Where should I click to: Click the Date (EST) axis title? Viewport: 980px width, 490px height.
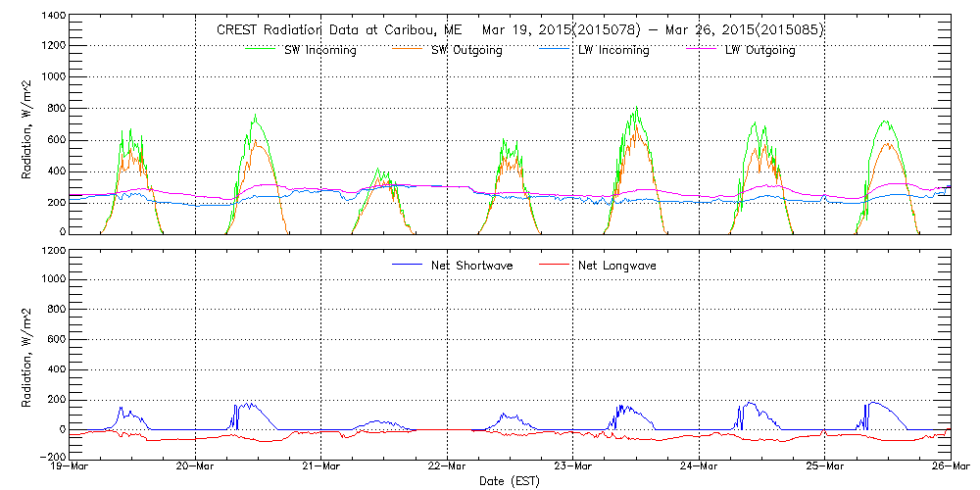coord(510,481)
